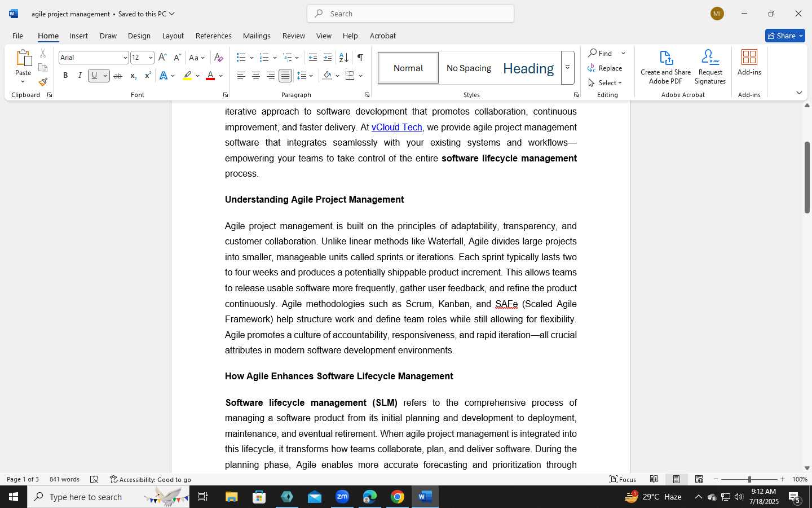Switch to the References tab

click(214, 36)
